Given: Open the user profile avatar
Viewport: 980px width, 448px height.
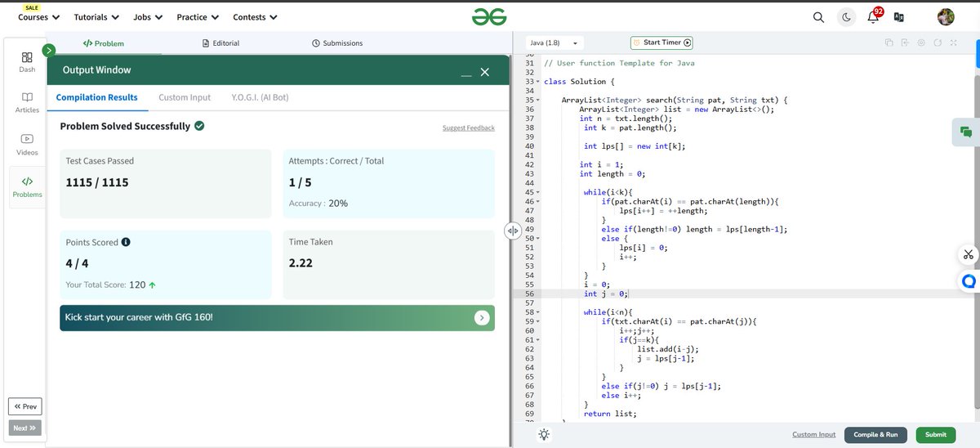Looking at the screenshot, I should click(946, 17).
